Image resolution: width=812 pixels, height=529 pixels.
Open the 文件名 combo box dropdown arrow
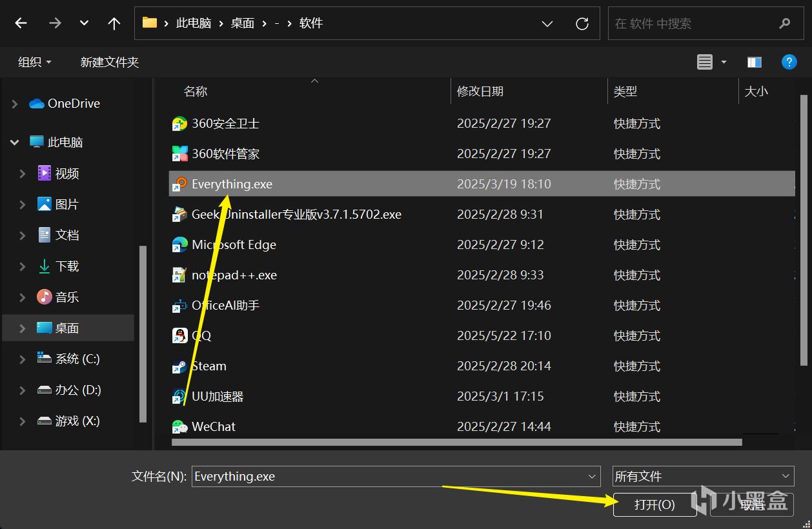point(593,476)
